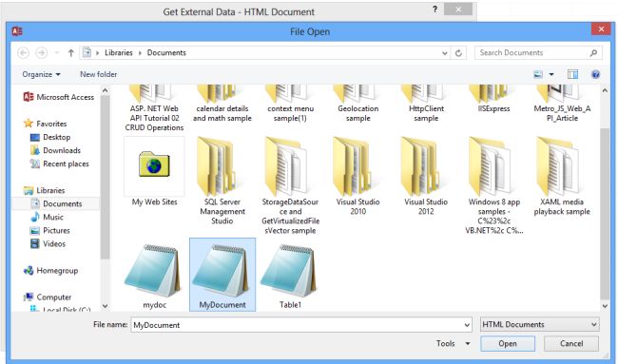
Task: Open the Organize menu
Action: (42, 74)
